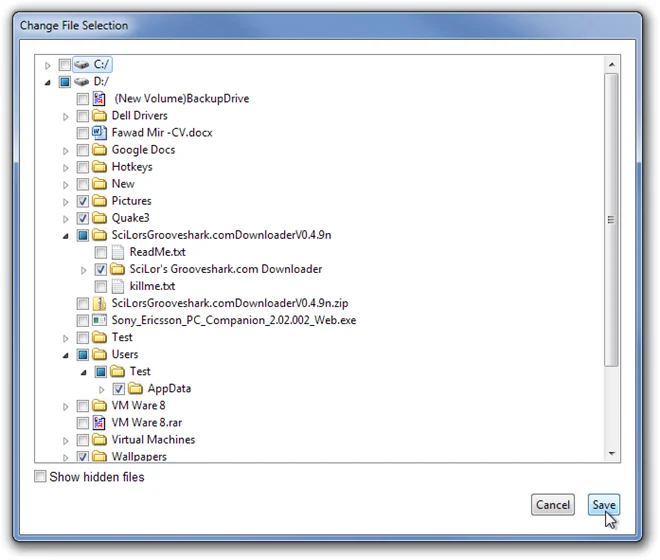660x560 pixels.
Task: Expand the C:/ drive tree node
Action: tap(48, 65)
